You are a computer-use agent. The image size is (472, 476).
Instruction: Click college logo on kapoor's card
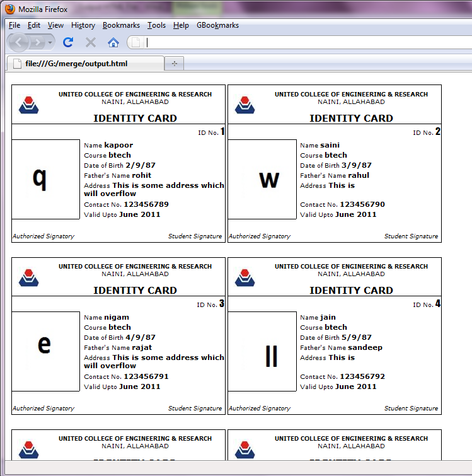click(28, 105)
